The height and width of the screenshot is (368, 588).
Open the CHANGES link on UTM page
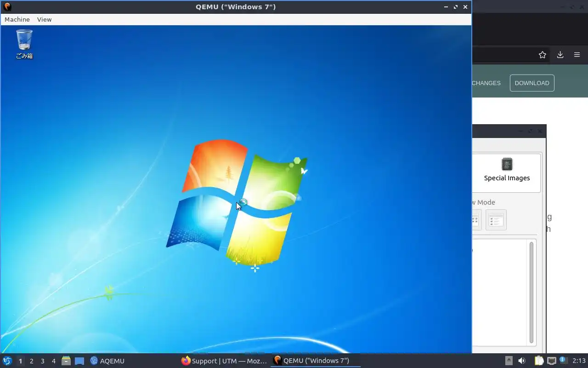pyautogui.click(x=486, y=83)
